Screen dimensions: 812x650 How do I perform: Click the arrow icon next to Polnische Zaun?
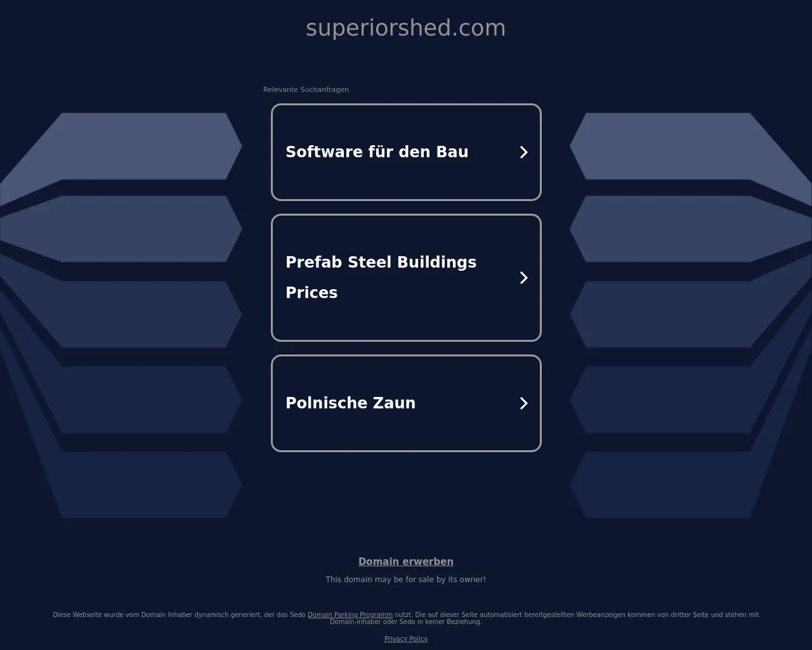tap(524, 403)
